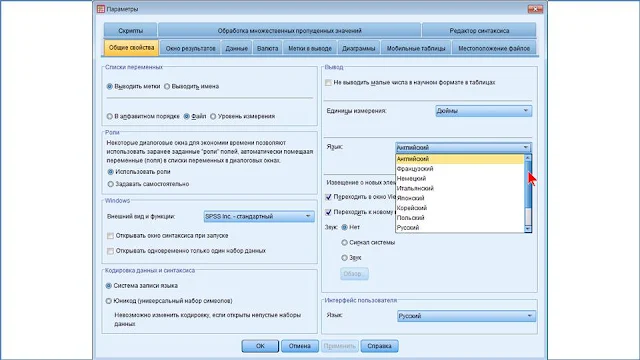Image resolution: width=640 pixels, height=360 pixels.
Task: Choose Польский in language list
Action: click(460, 218)
